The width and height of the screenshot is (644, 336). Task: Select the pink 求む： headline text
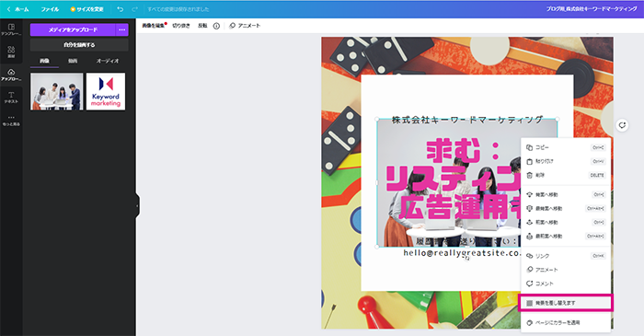(463, 150)
